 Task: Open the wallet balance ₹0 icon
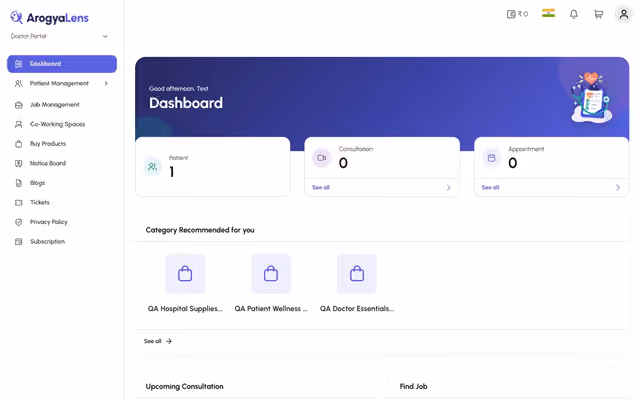coord(517,14)
